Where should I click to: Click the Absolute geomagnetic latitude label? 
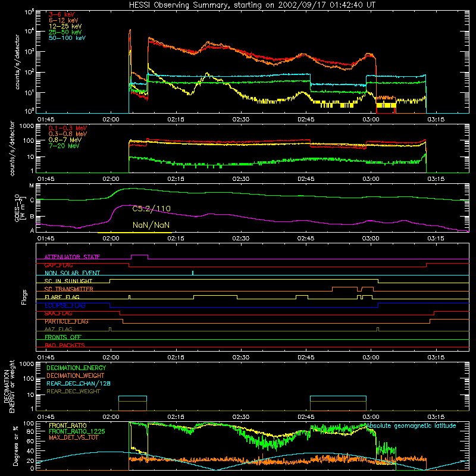click(x=411, y=425)
